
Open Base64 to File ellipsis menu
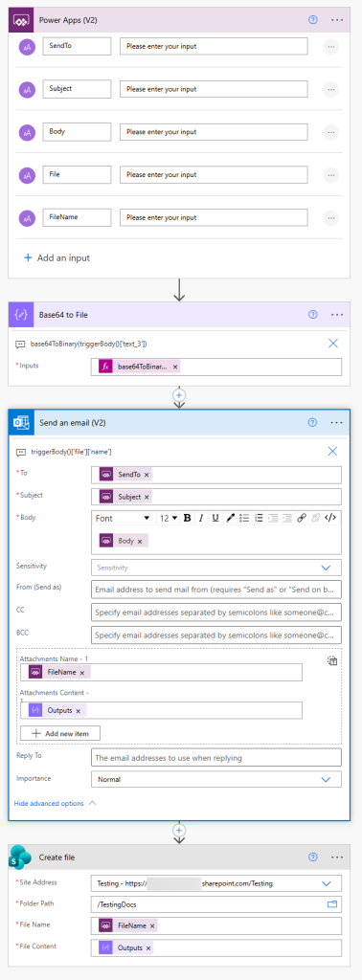(338, 314)
